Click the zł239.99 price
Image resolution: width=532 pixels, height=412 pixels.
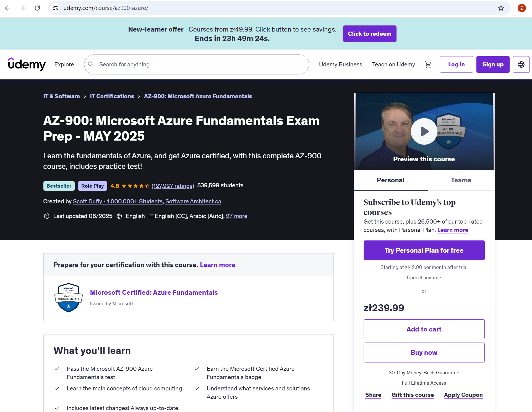[384, 308]
